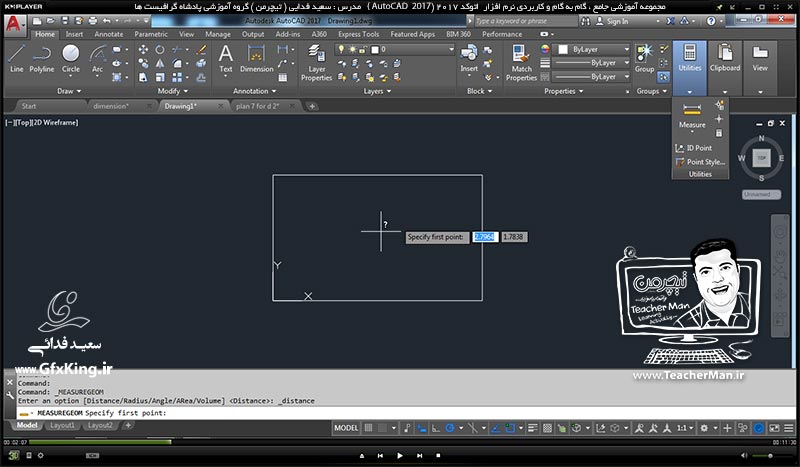The width and height of the screenshot is (800, 467).
Task: Select the Dimension tool
Action: [x=257, y=58]
